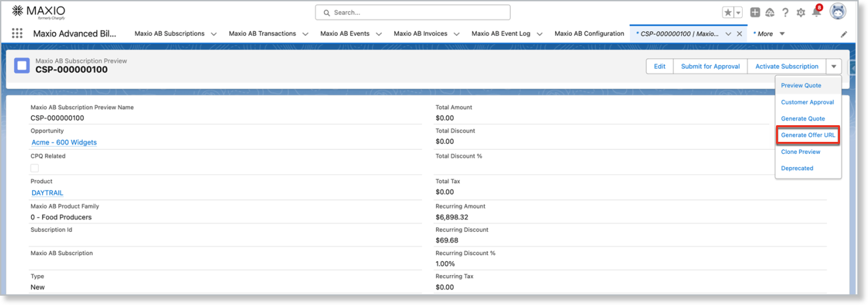The height and width of the screenshot is (305, 868).
Task: Open the DAYTRAIL product link
Action: pyautogui.click(x=47, y=193)
